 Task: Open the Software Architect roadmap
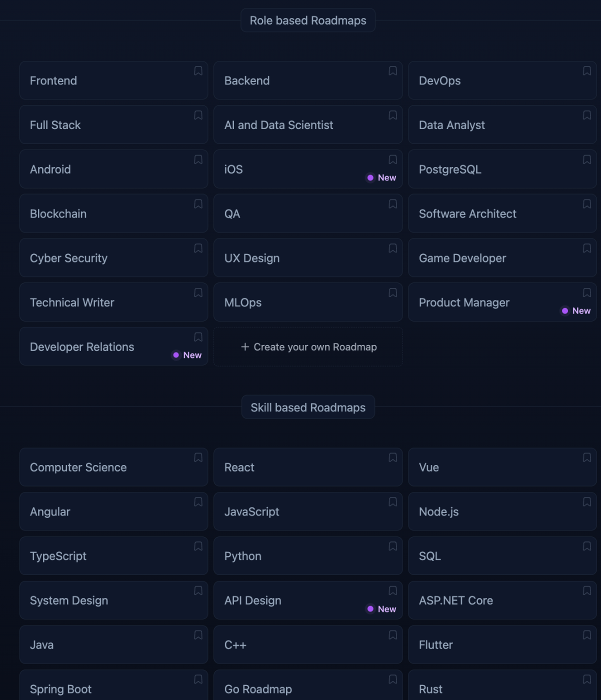[502, 213]
